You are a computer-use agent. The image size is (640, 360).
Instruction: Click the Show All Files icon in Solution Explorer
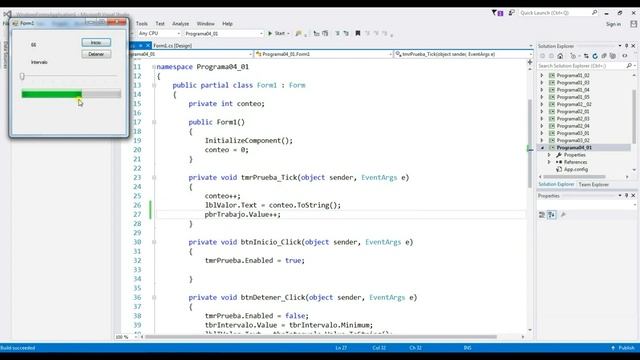tap(613, 56)
